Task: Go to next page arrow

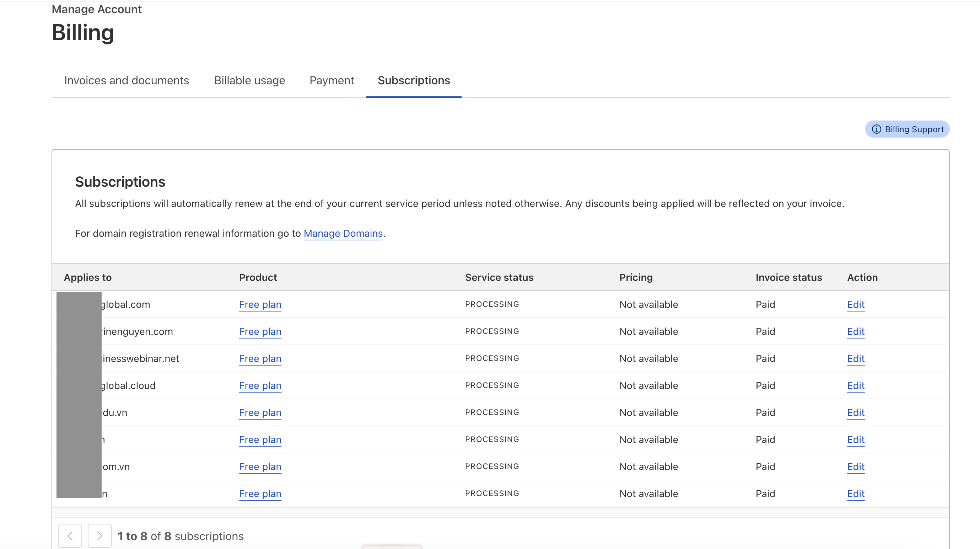Action: point(99,536)
